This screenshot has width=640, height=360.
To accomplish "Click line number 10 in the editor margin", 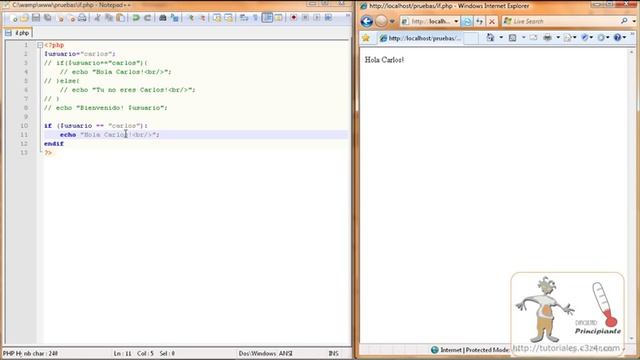I will [24, 126].
